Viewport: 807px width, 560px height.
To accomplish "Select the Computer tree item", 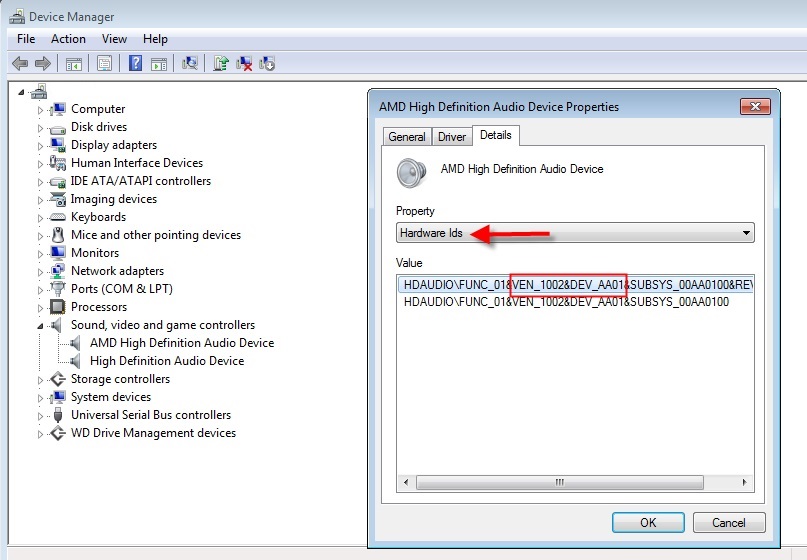I will click(x=98, y=109).
